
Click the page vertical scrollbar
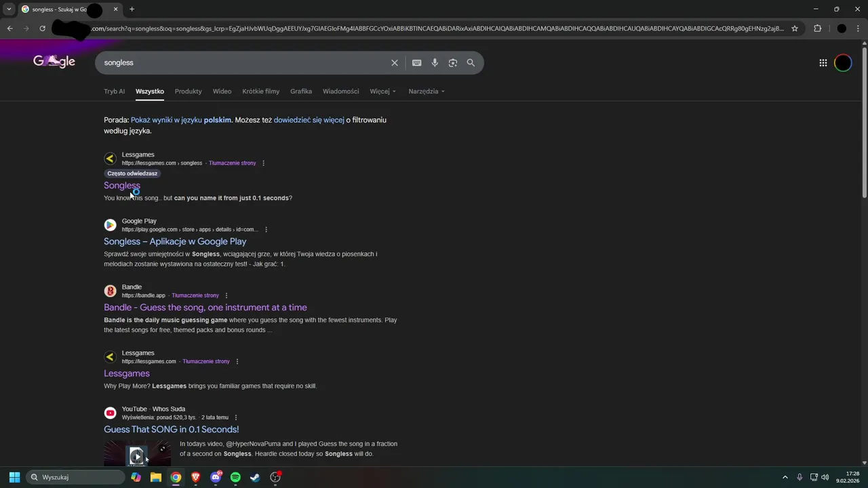pos(864,122)
